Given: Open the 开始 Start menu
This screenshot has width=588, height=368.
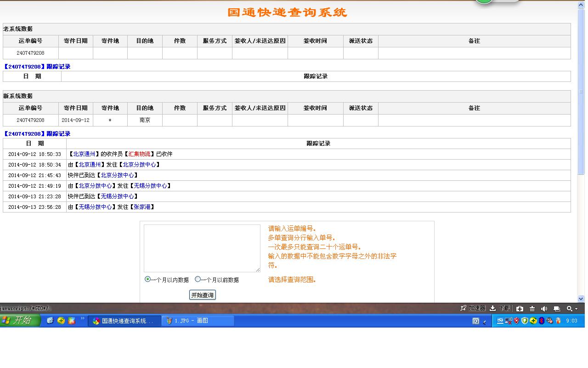Looking at the screenshot, I should point(21,320).
